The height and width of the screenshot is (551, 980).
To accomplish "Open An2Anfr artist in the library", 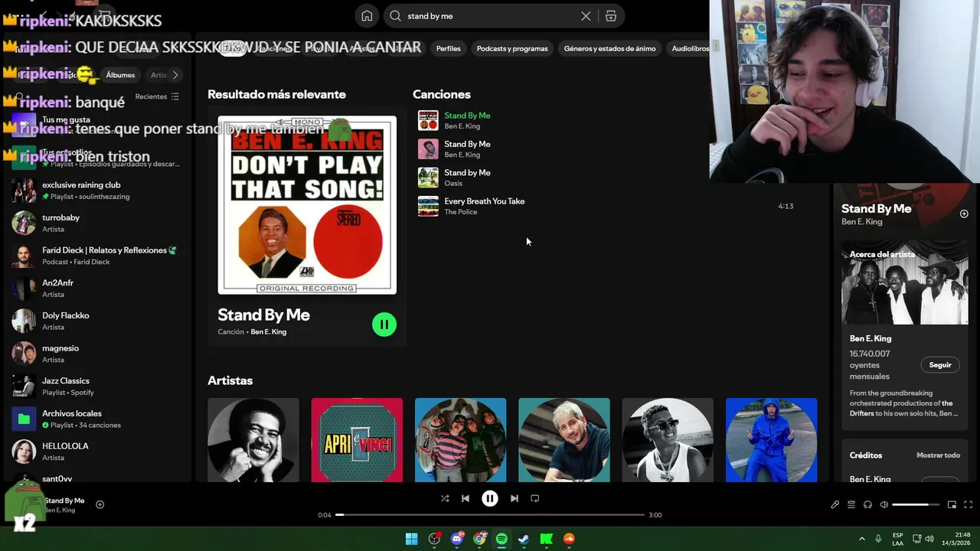I will 96,289.
